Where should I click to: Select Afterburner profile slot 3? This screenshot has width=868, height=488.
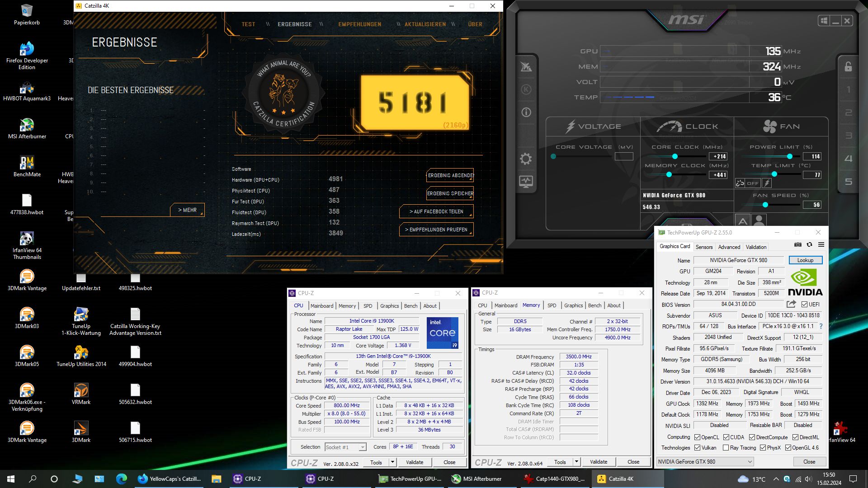coord(849,136)
